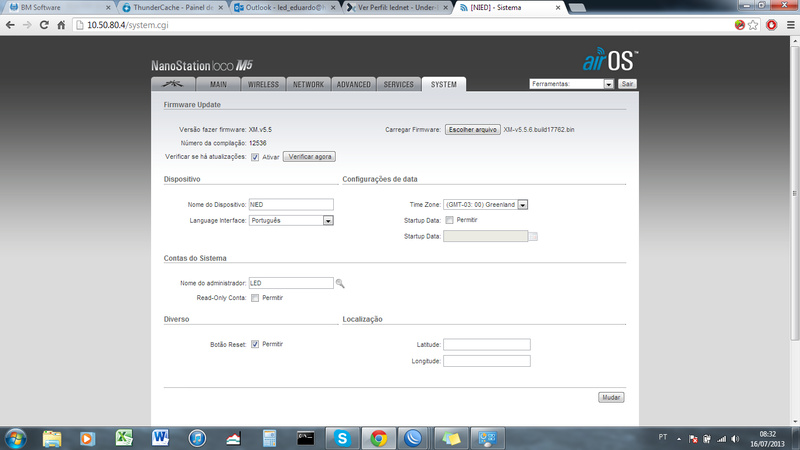Image resolution: width=800 pixels, height=450 pixels.
Task: Edit the Nome do Dispositivo field
Action: [291, 205]
